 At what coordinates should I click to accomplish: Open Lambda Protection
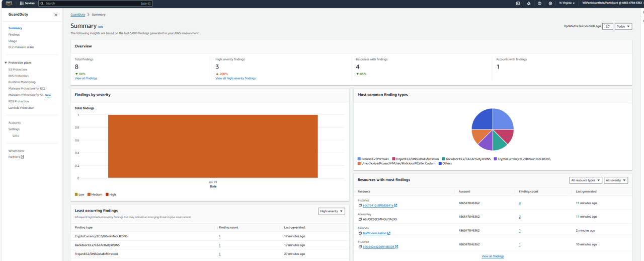tap(21, 108)
